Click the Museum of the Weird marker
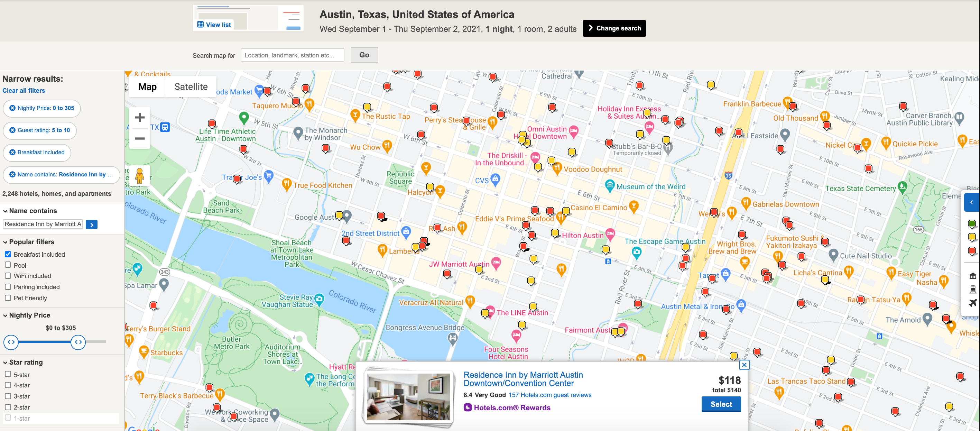The height and width of the screenshot is (431, 980). pyautogui.click(x=610, y=185)
